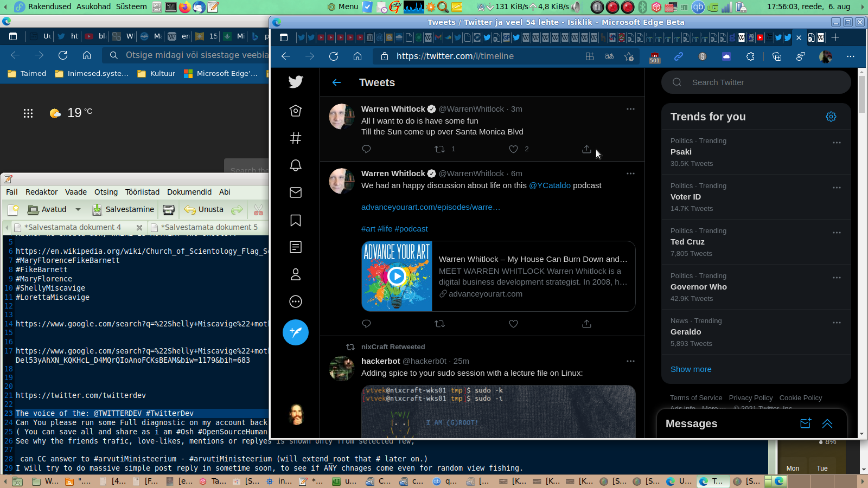Click Edge Beta reload button on the Twitter window
This screenshot has height=488, width=868.
(334, 56)
